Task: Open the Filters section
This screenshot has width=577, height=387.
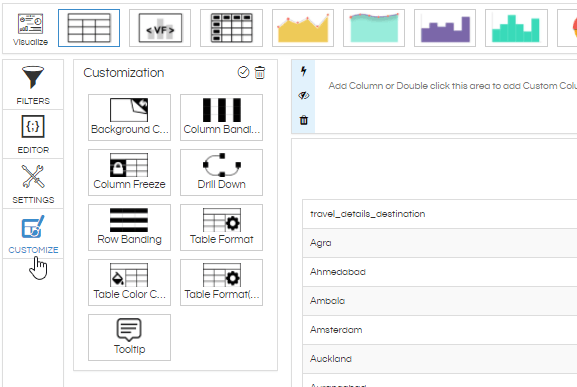Action: coord(33,85)
